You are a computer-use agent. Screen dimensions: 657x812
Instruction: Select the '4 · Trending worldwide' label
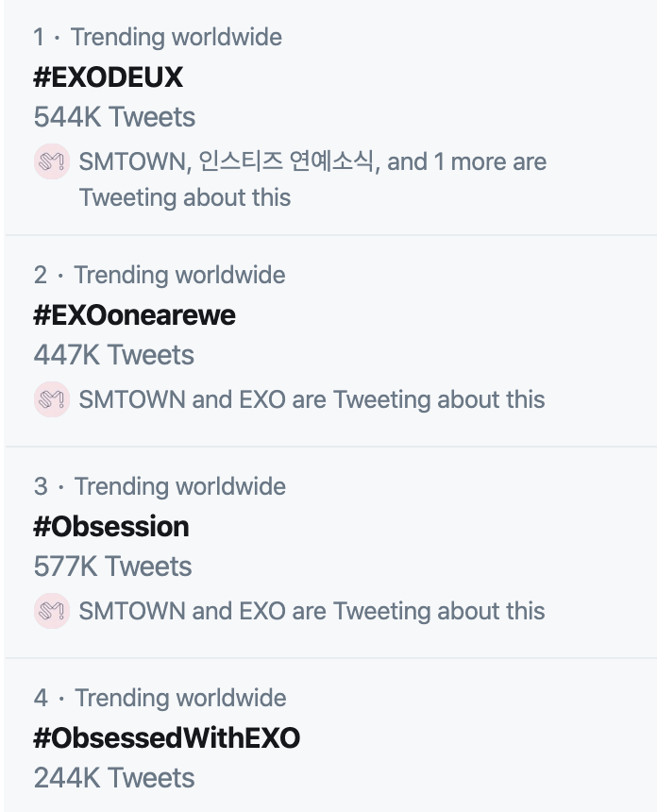[160, 698]
